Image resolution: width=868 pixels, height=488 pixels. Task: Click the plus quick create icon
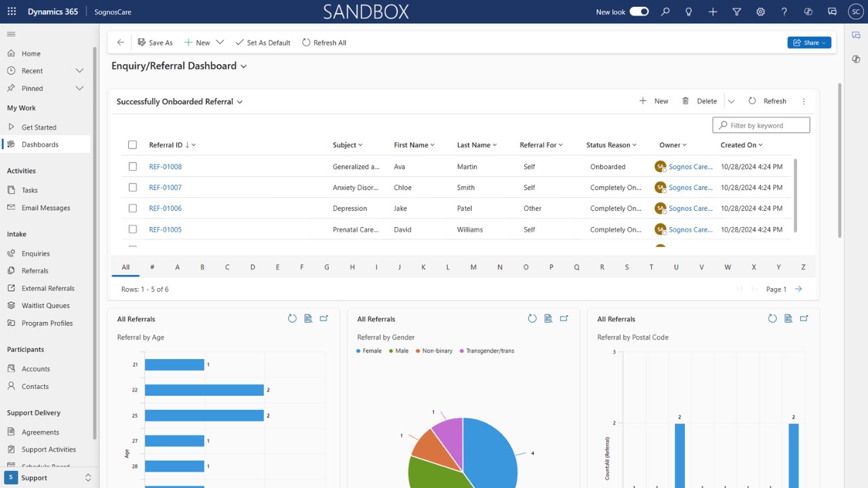[x=713, y=12]
